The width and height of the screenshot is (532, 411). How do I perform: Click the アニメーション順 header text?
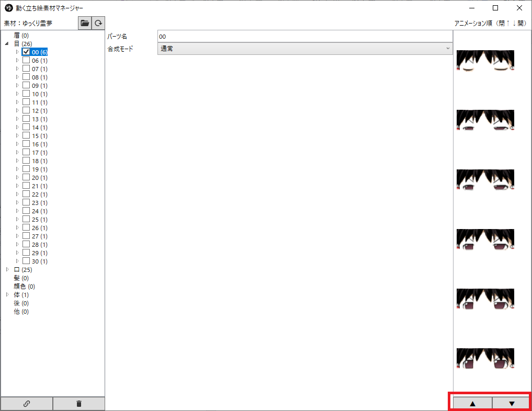tap(490, 23)
